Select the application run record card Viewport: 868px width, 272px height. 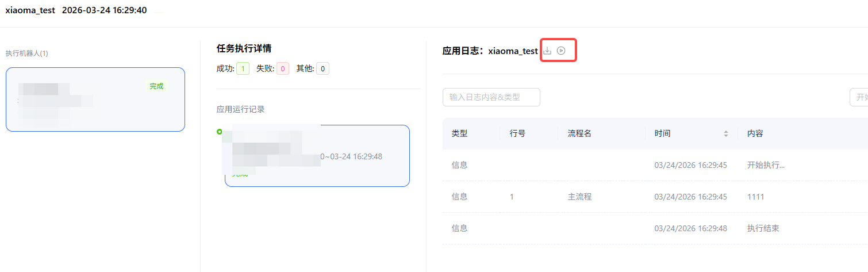317,156
